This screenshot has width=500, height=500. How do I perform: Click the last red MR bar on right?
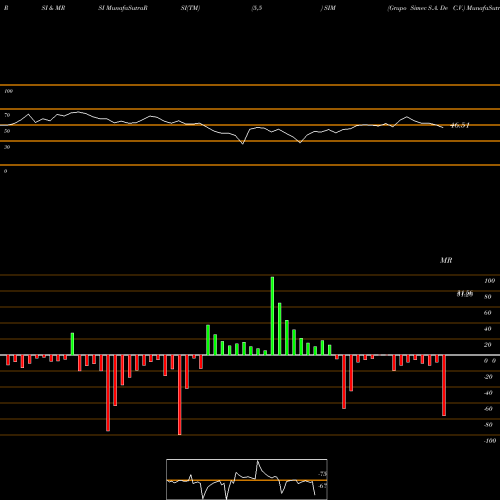444,385
